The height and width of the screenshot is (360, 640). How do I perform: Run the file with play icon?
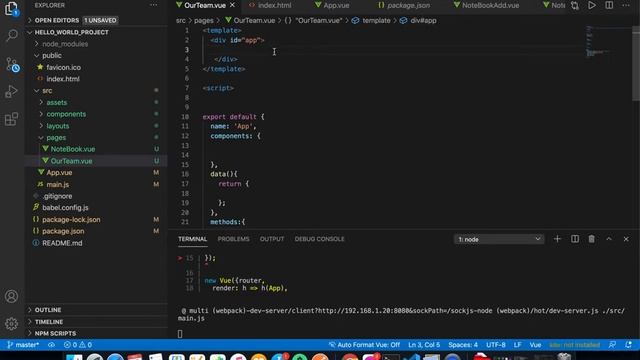tap(592, 5)
